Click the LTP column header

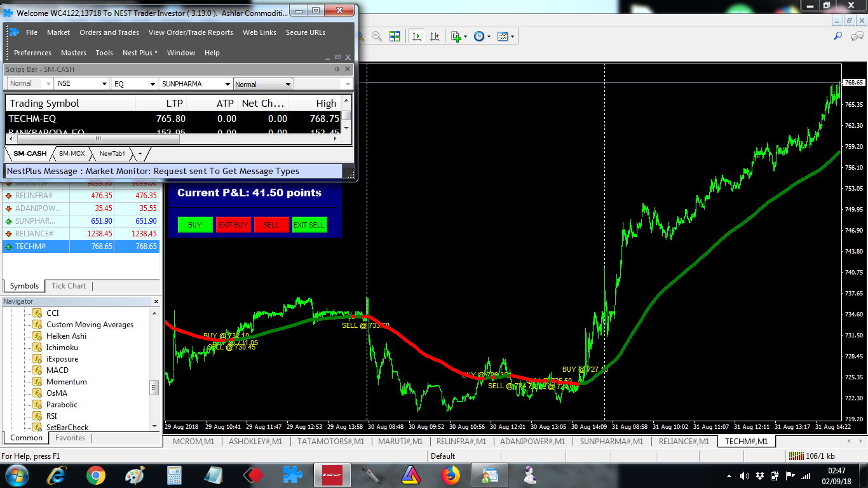point(161,103)
